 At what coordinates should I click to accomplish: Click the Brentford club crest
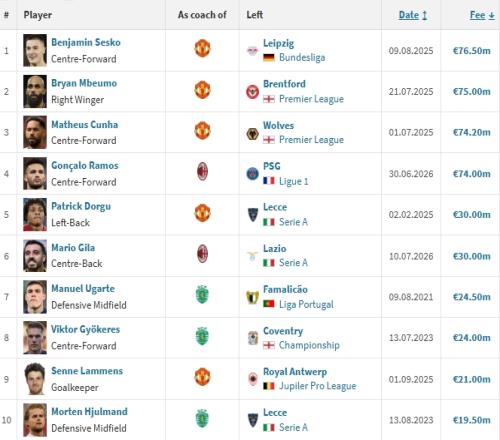[x=252, y=92]
